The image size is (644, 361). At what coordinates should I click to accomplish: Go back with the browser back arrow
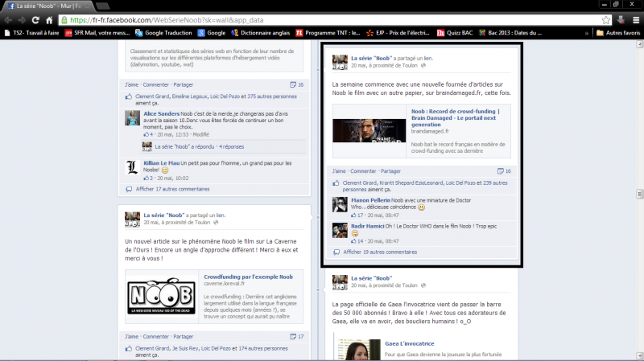[8, 19]
